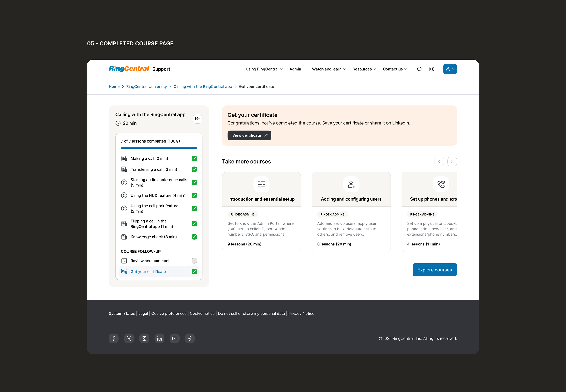Open the LinkedIn social icon
Image resolution: width=566 pixels, height=392 pixels.
click(x=160, y=338)
